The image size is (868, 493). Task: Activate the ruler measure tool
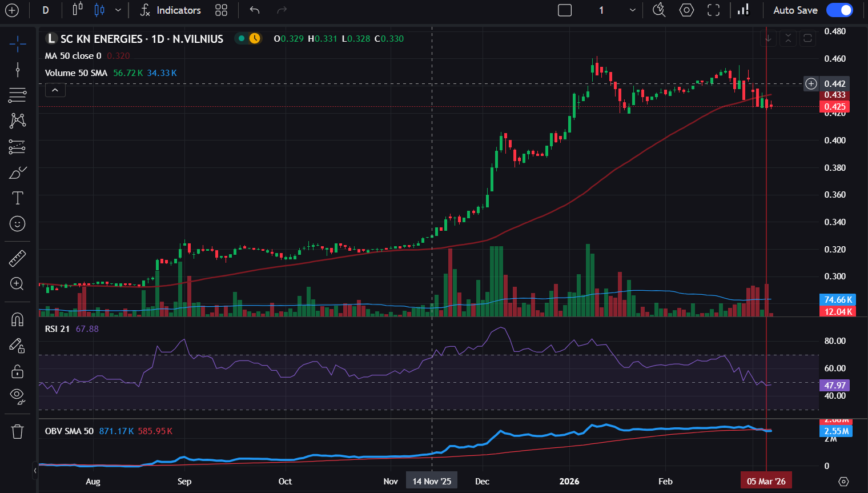18,258
